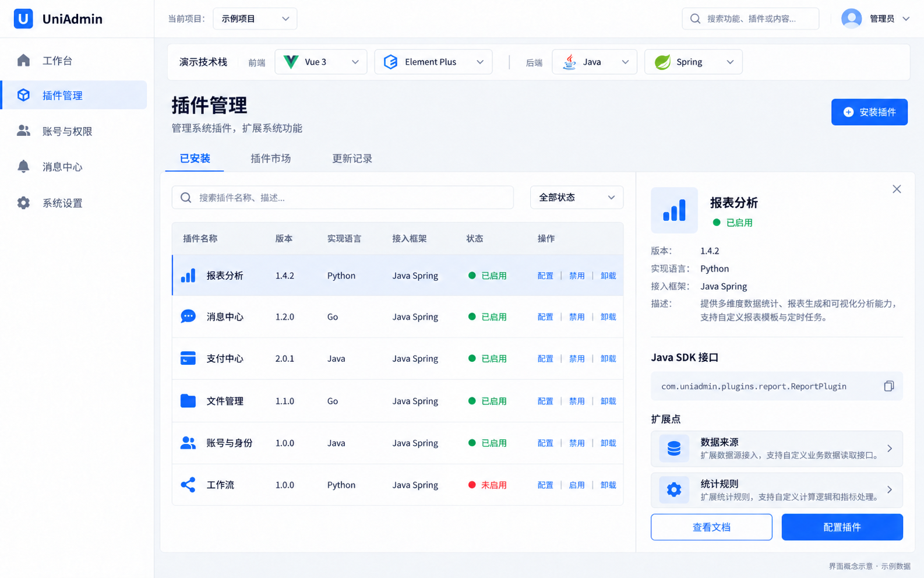Click 禁用 for the 支付中心 plugin
924x578 pixels.
(x=577, y=358)
